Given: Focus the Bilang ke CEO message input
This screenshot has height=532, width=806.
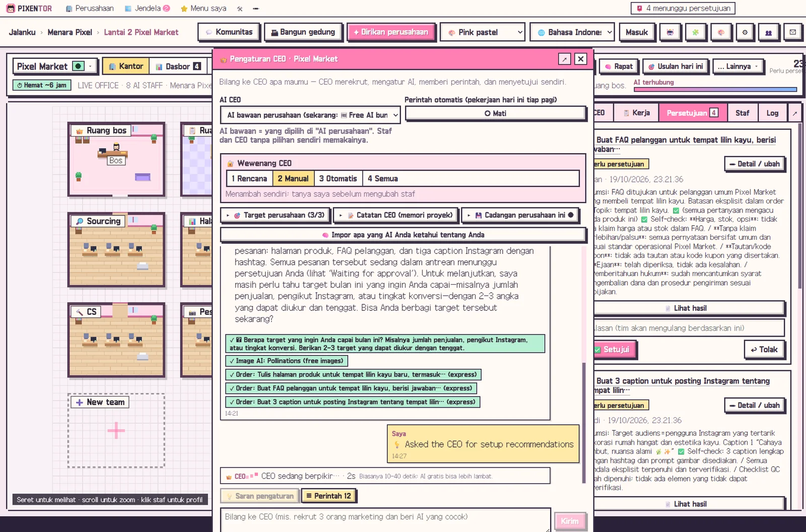Looking at the screenshot, I should click(385, 519).
